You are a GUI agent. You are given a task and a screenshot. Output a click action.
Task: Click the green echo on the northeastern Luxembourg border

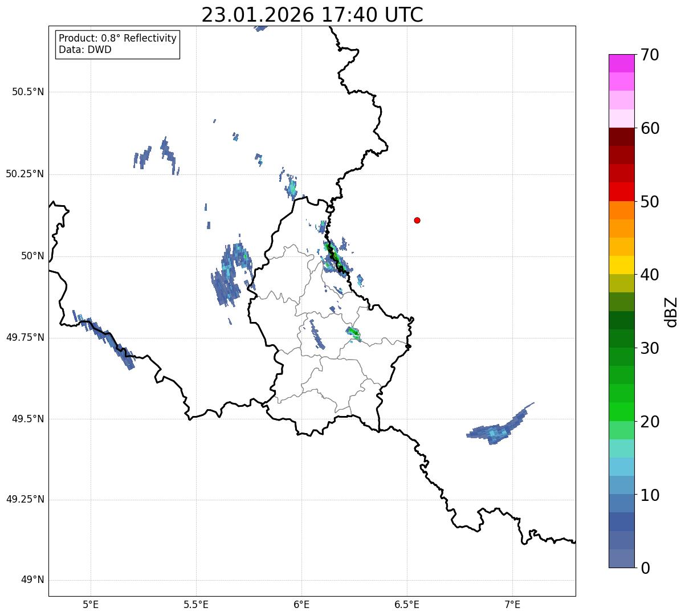(335, 258)
